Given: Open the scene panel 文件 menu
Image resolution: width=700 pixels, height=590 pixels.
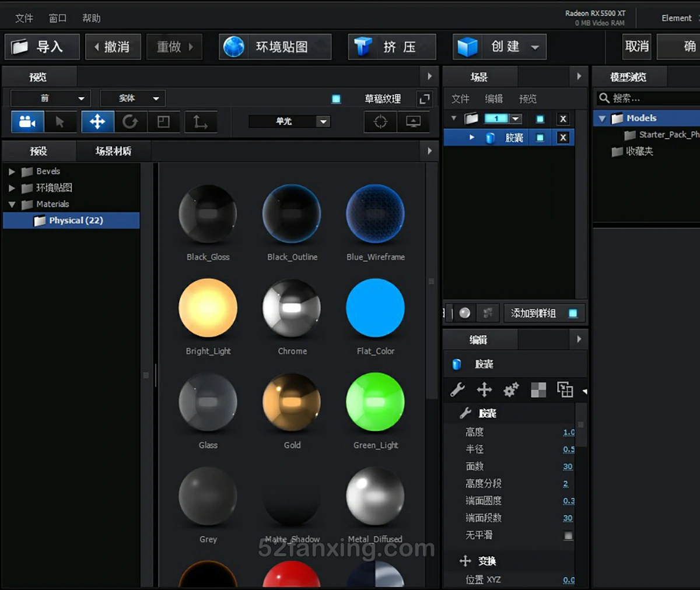Looking at the screenshot, I should [460, 99].
